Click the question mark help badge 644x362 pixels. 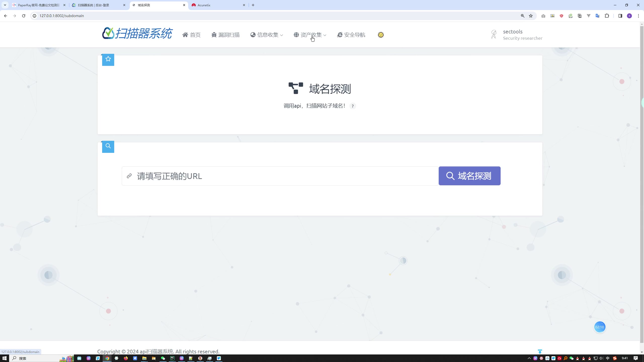click(353, 106)
